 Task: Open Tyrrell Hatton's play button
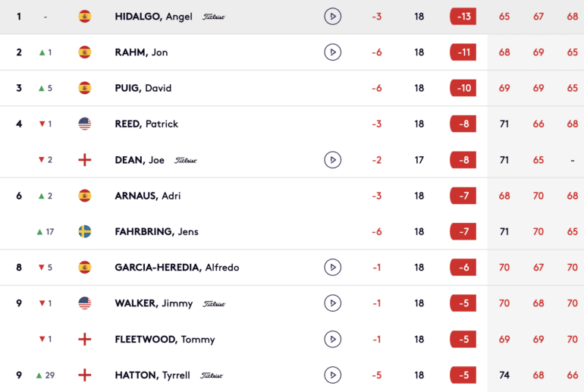(333, 375)
